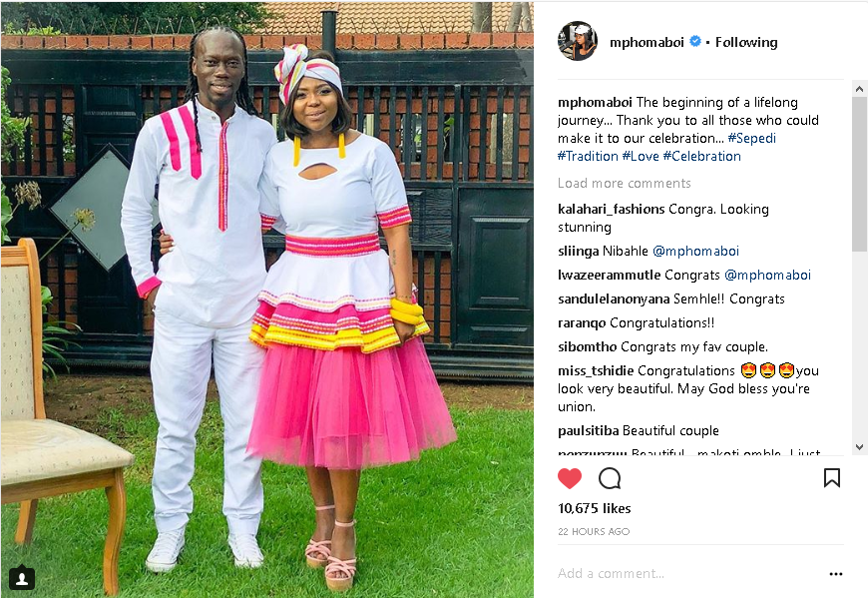Click the verified badge beside mphomaboi

[695, 42]
